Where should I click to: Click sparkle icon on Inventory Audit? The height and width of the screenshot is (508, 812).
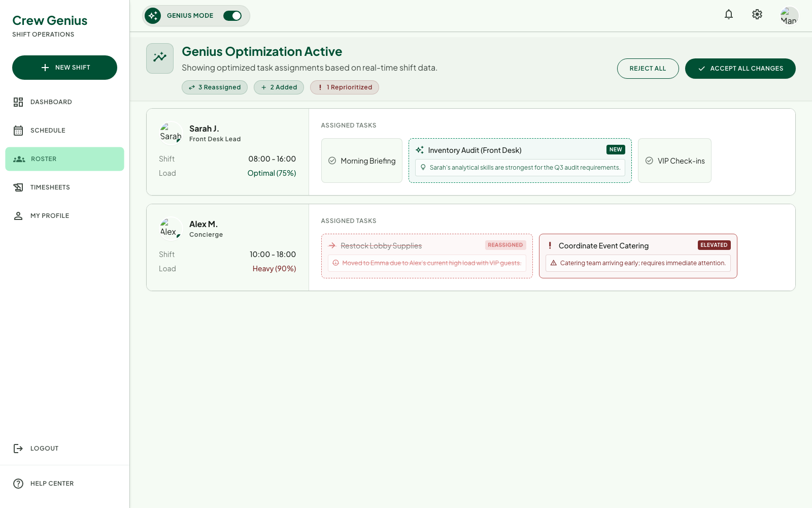[420, 150]
